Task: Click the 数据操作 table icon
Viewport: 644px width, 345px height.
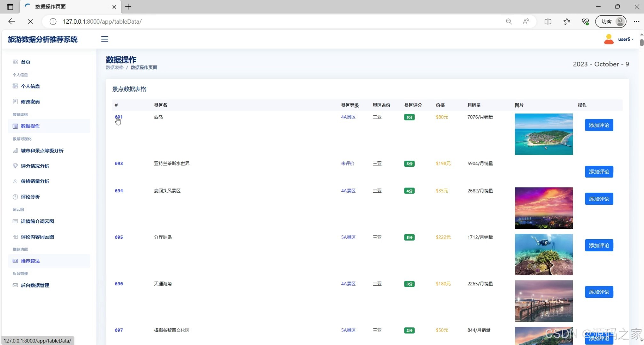Action: (15, 126)
